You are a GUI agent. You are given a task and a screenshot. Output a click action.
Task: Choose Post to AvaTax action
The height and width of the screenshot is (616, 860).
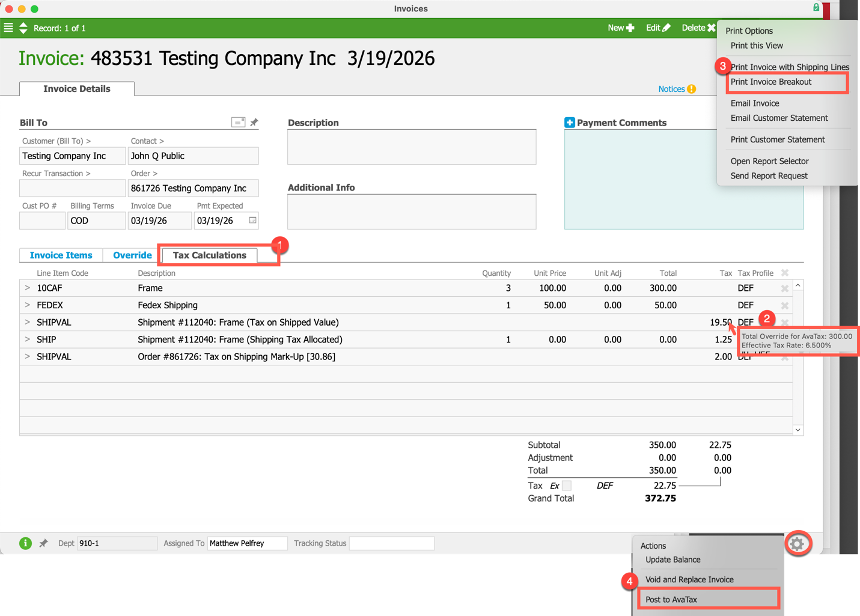(x=671, y=599)
